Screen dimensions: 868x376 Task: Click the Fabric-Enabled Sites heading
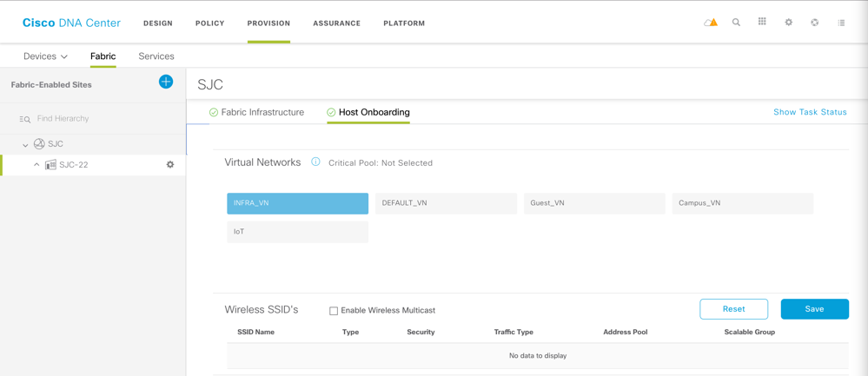(51, 85)
